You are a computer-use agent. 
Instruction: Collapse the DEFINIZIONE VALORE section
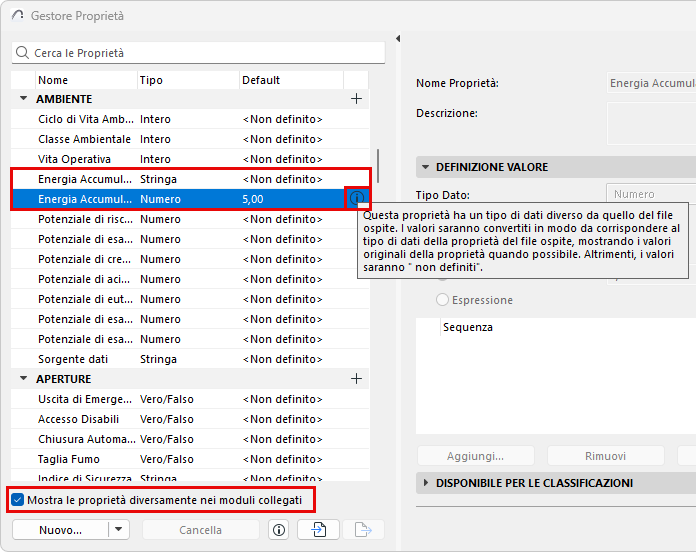426,167
